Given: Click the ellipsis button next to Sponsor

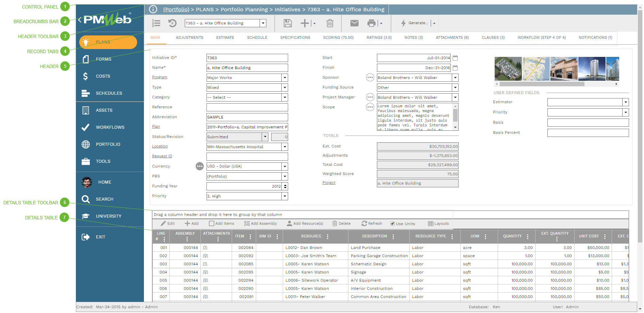Looking at the screenshot, I should point(370,78).
